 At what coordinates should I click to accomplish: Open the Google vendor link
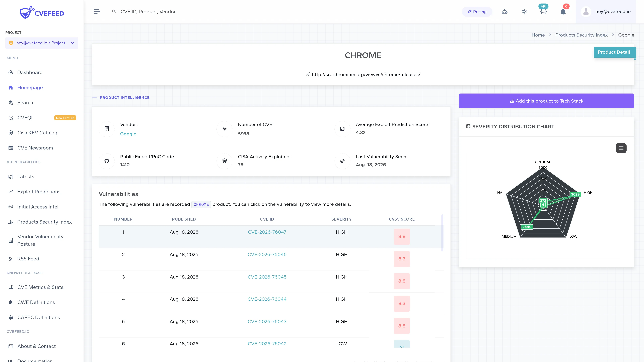128,134
